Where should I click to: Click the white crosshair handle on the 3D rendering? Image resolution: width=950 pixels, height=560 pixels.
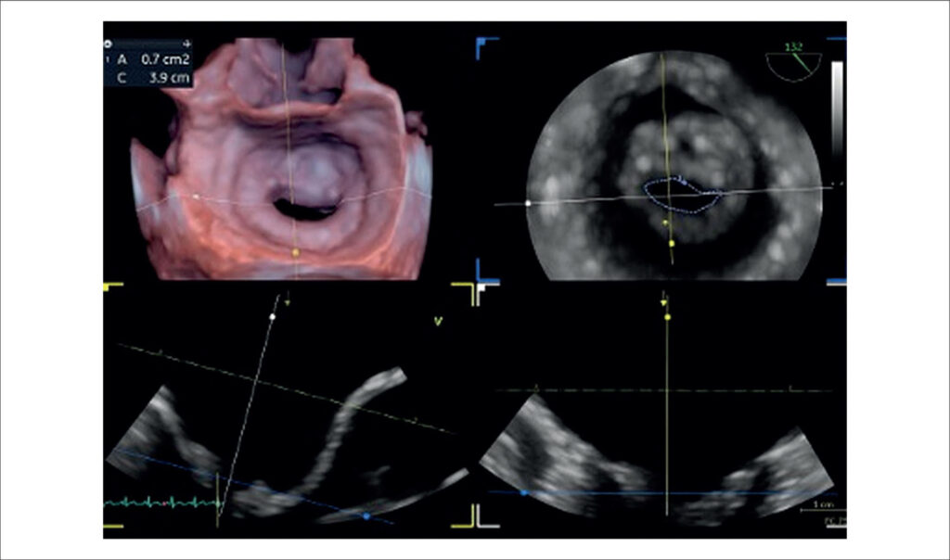(196, 197)
